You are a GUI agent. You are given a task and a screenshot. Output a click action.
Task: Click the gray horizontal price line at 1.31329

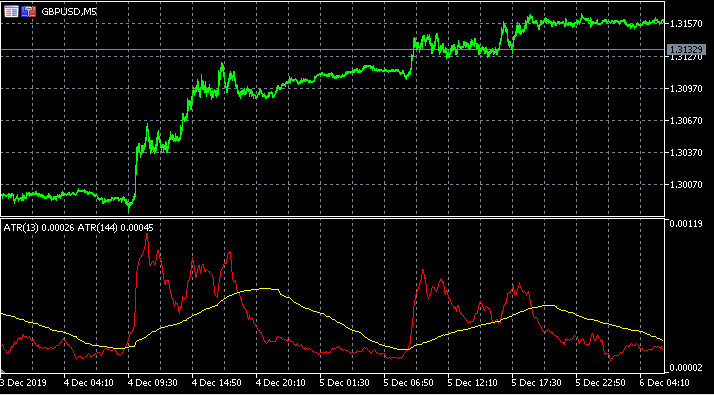point(332,49)
